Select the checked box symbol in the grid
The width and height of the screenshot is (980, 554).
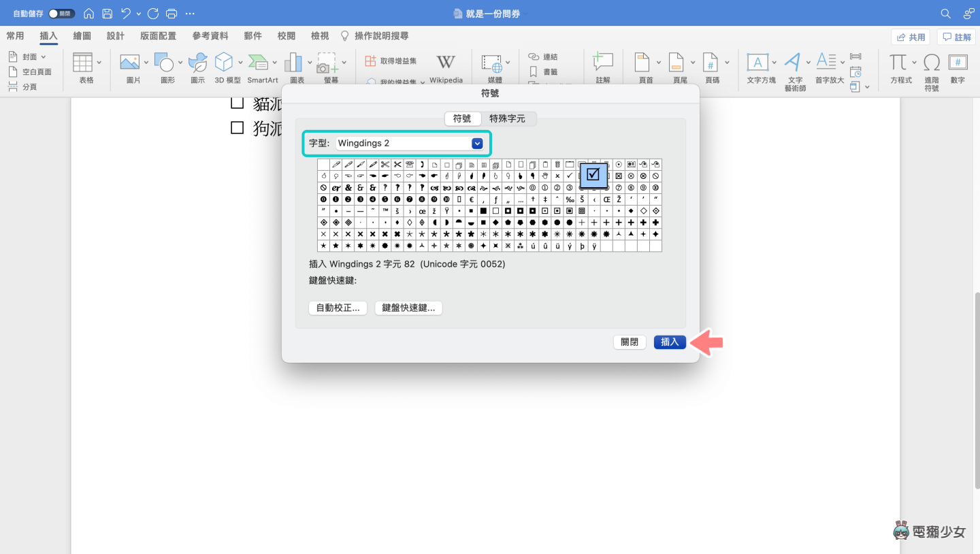(593, 175)
